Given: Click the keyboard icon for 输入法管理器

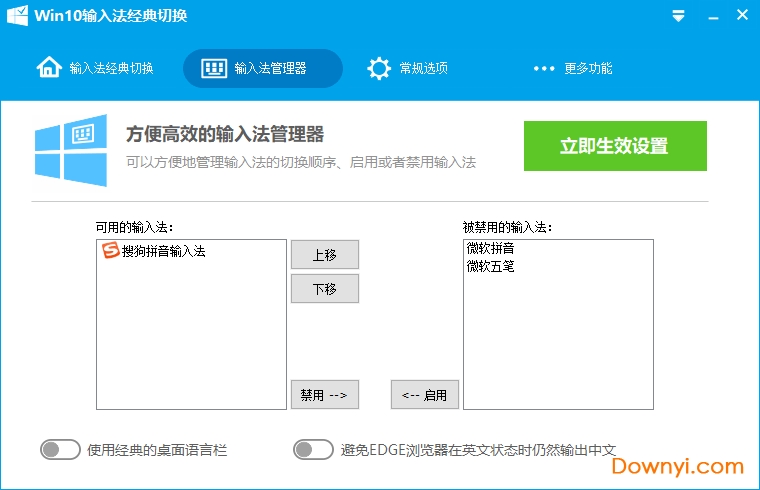Looking at the screenshot, I should [214, 68].
